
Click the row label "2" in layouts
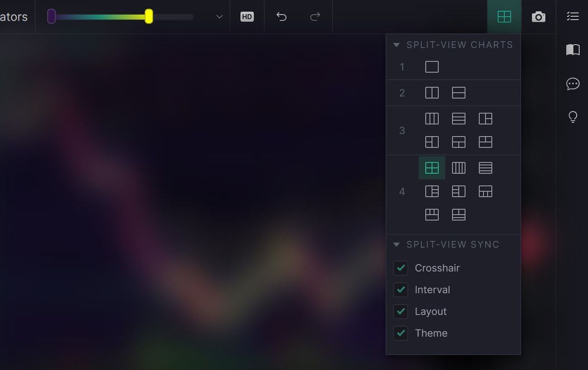402,93
